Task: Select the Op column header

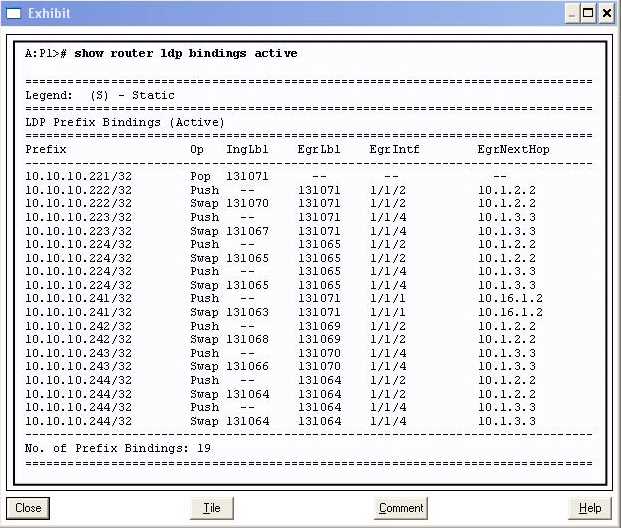Action: pos(197,149)
